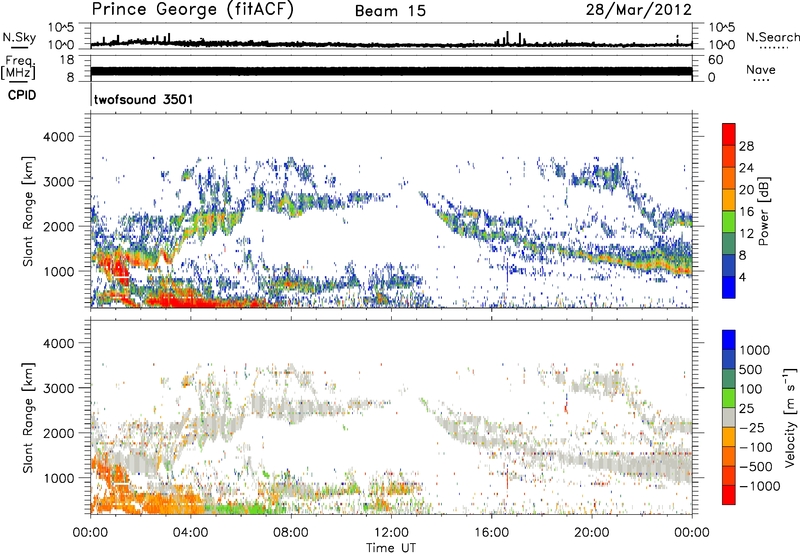Click the '-1000' label on the Velocity scale
This screenshot has width=800, height=554.
pos(759,486)
